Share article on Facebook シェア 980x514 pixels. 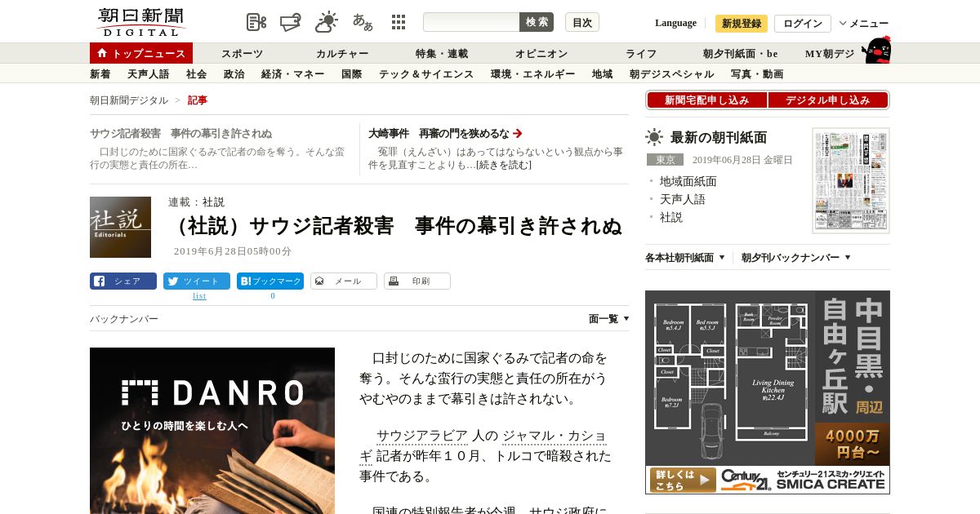pyautogui.click(x=123, y=281)
